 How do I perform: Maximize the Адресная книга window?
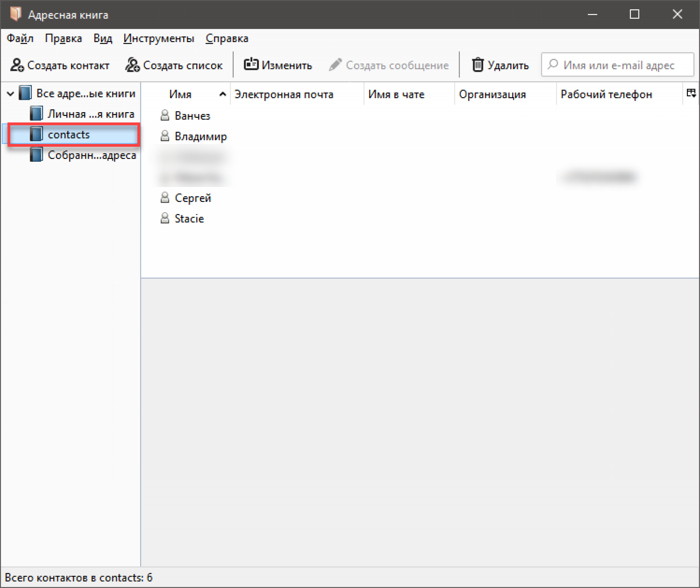634,14
